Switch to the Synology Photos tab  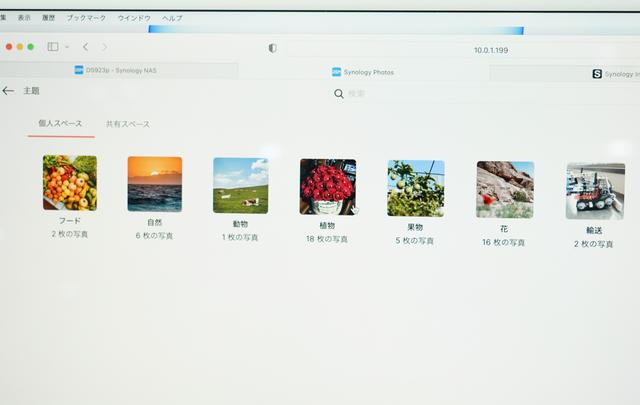click(x=363, y=72)
